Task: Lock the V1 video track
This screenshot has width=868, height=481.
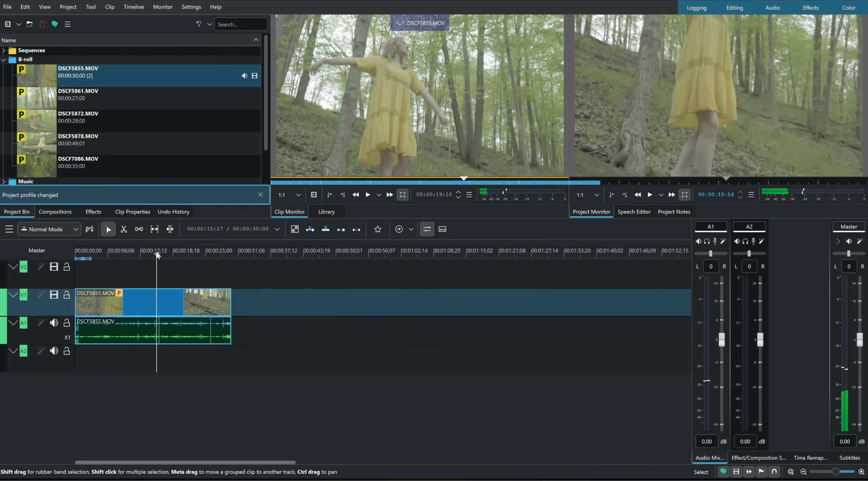Action: point(67,295)
